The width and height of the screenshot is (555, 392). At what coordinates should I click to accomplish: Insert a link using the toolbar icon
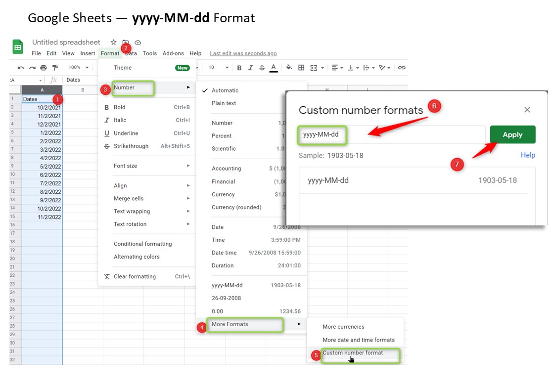(402, 68)
